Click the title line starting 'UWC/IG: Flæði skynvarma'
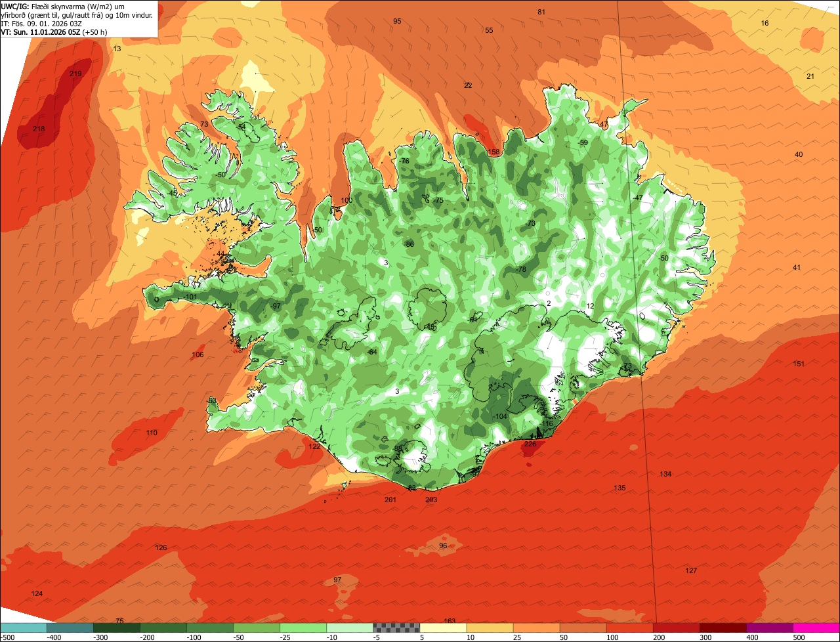 (64, 5)
